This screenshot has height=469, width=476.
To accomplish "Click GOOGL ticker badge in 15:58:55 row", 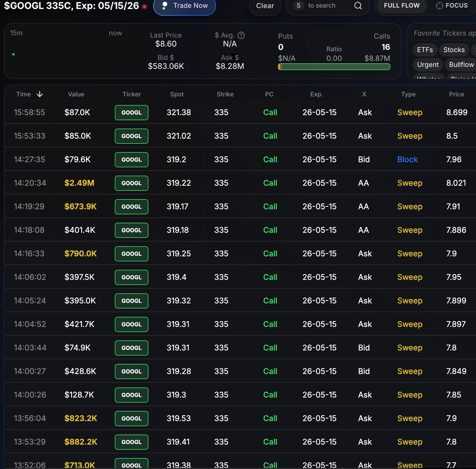I will pyautogui.click(x=131, y=113).
